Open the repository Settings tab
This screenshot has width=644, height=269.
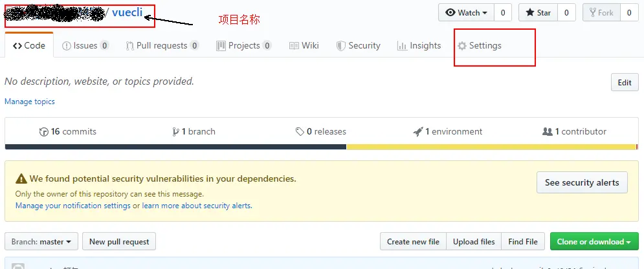(x=480, y=45)
